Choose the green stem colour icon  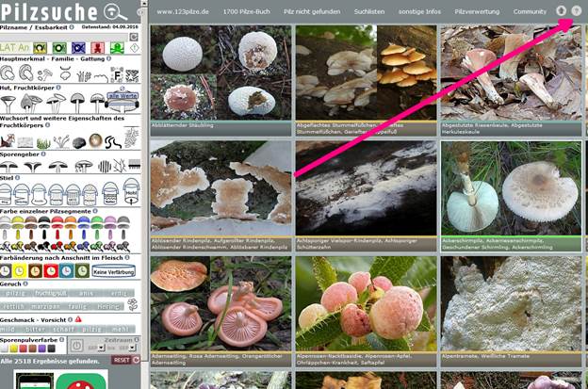[x=97, y=235]
